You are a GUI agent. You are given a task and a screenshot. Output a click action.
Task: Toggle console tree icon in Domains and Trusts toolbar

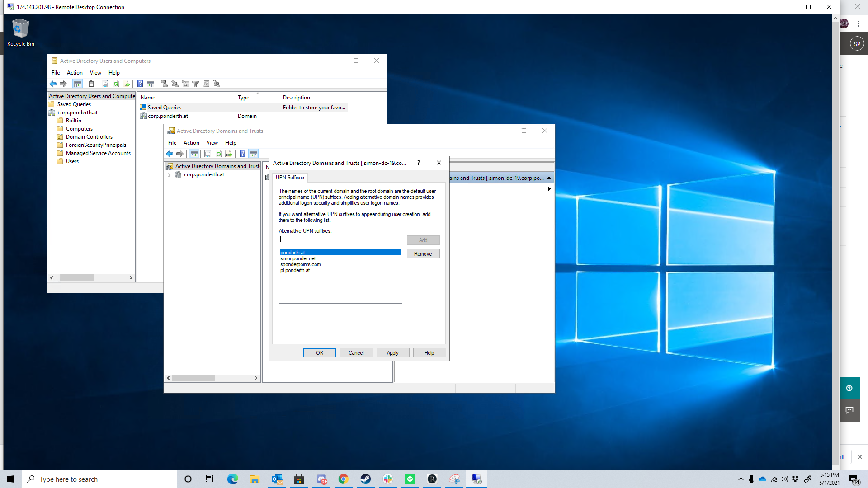click(x=194, y=154)
